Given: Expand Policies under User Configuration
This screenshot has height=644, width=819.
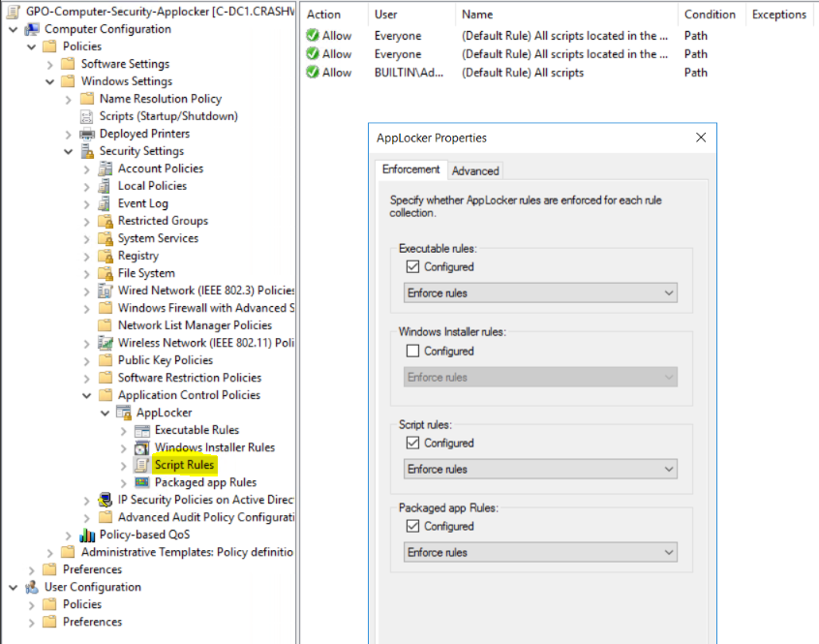Looking at the screenshot, I should click(32, 605).
